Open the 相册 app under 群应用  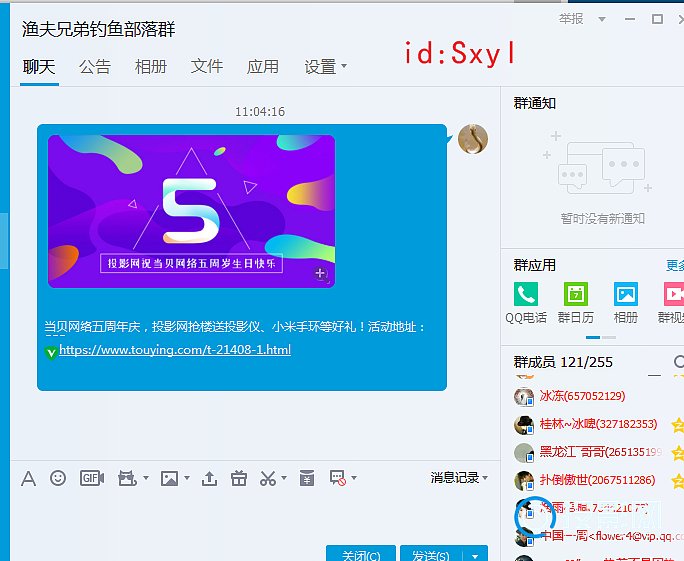(x=626, y=303)
